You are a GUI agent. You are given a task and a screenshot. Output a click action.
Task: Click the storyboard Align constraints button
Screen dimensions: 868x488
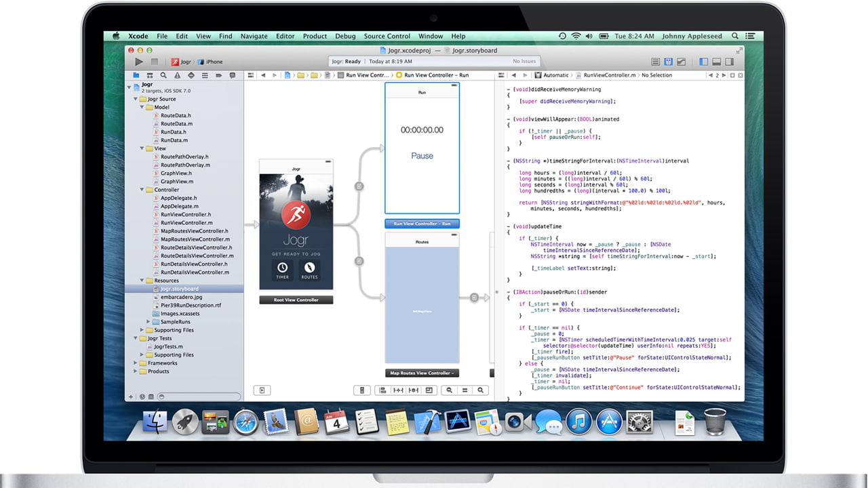(x=382, y=390)
